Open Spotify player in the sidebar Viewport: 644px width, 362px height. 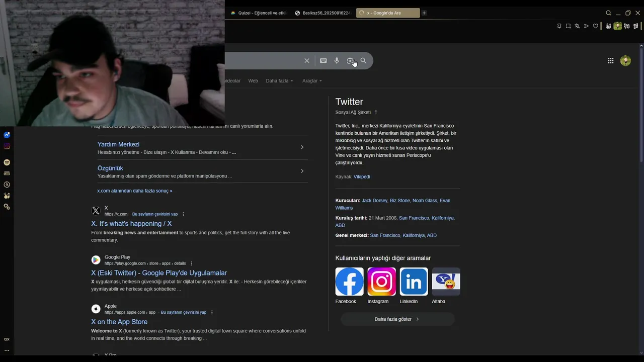(7, 162)
